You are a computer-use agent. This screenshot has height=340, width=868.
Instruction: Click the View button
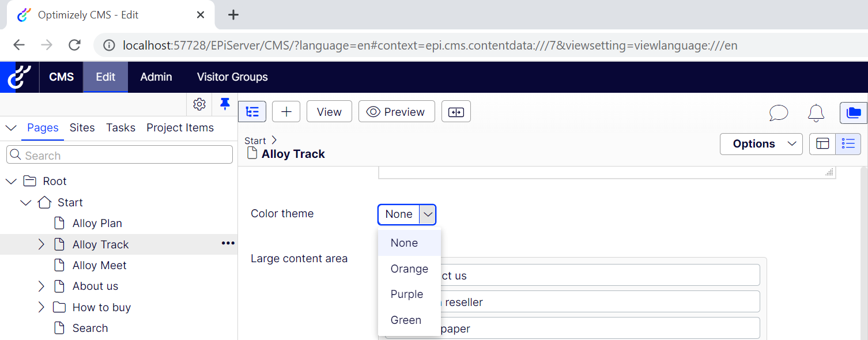pyautogui.click(x=329, y=112)
